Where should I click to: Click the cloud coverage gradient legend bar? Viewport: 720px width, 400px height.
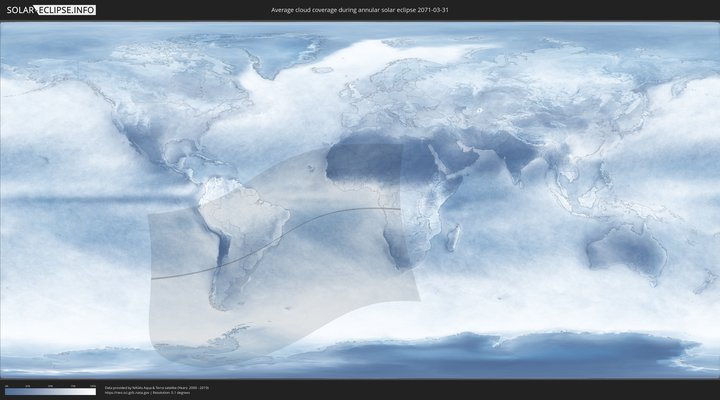pos(50,392)
